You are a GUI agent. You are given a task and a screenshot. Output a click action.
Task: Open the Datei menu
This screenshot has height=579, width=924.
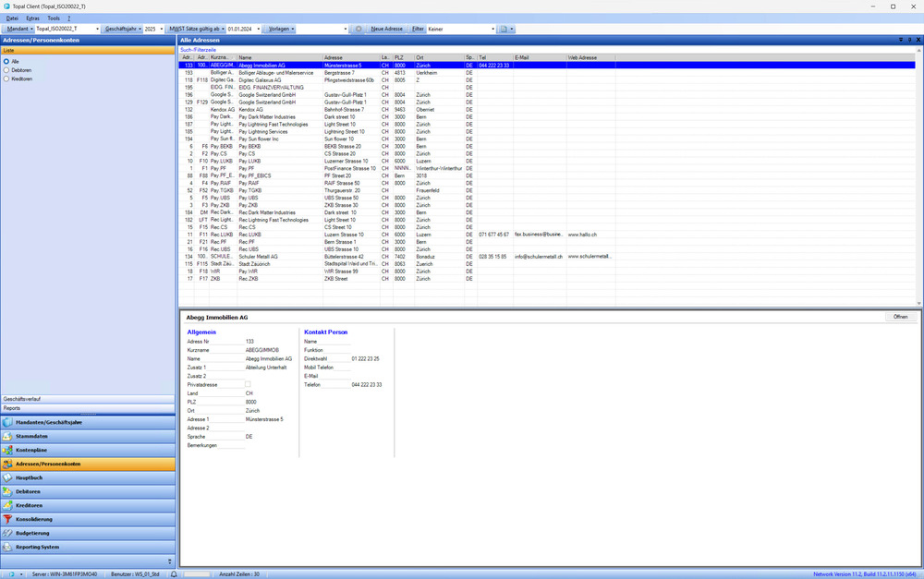[x=12, y=18]
